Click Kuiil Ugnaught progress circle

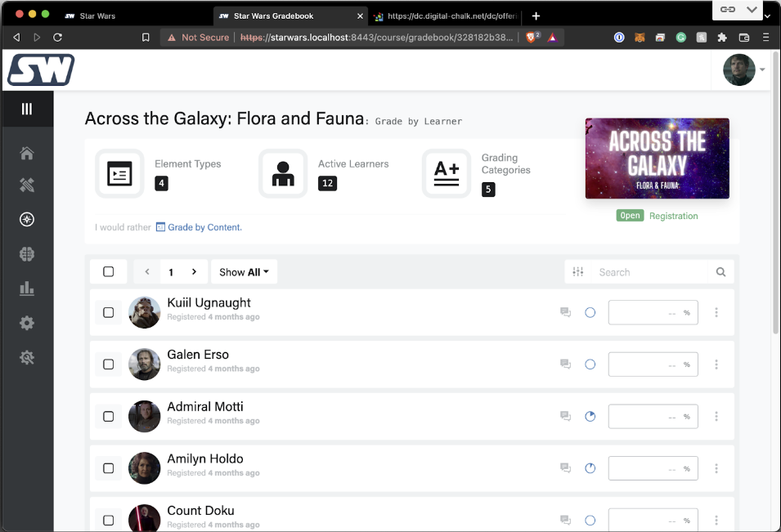coord(590,312)
